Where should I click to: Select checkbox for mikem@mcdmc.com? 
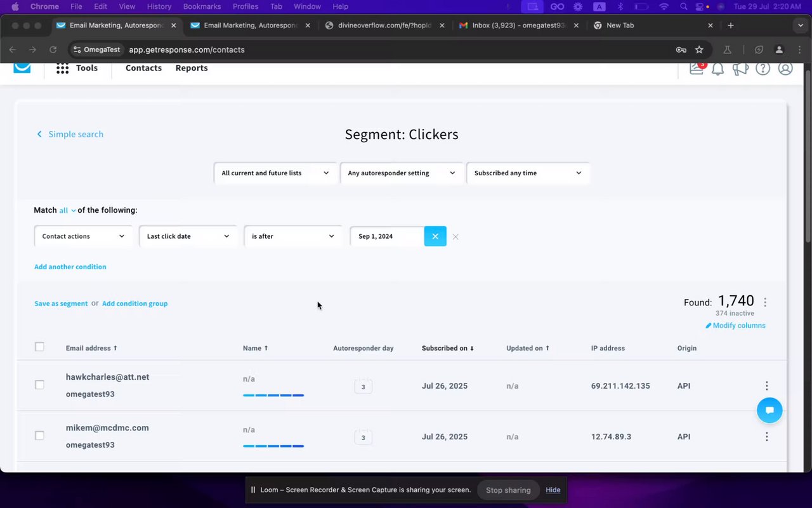coord(39,436)
